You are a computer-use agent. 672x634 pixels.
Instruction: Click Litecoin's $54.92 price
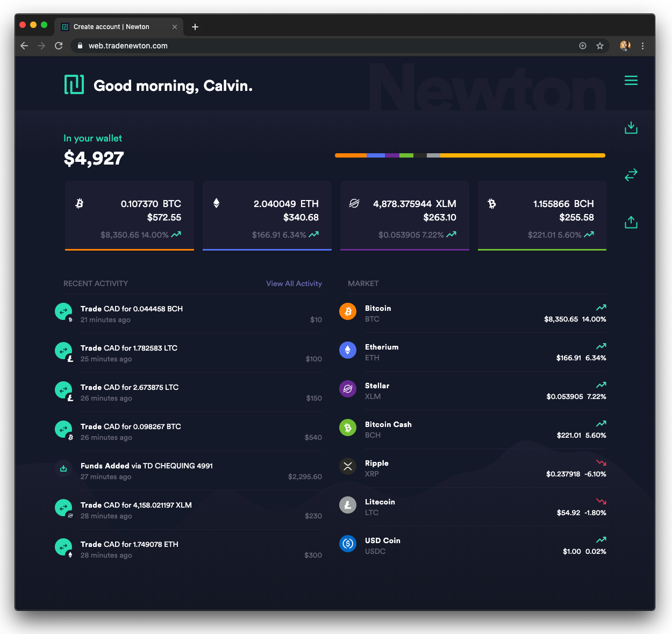(x=569, y=512)
